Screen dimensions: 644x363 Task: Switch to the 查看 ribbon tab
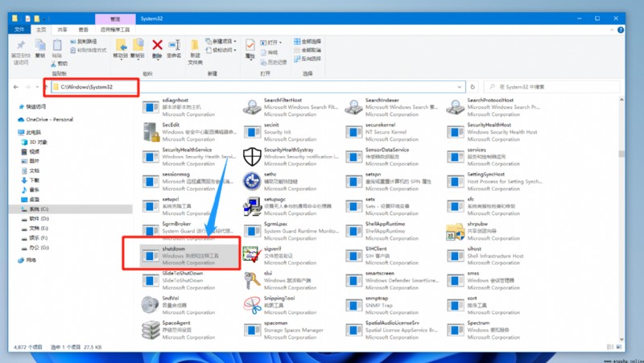pos(84,30)
